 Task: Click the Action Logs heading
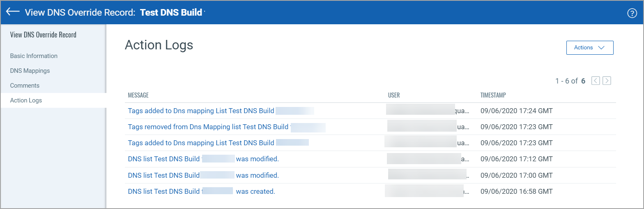159,45
